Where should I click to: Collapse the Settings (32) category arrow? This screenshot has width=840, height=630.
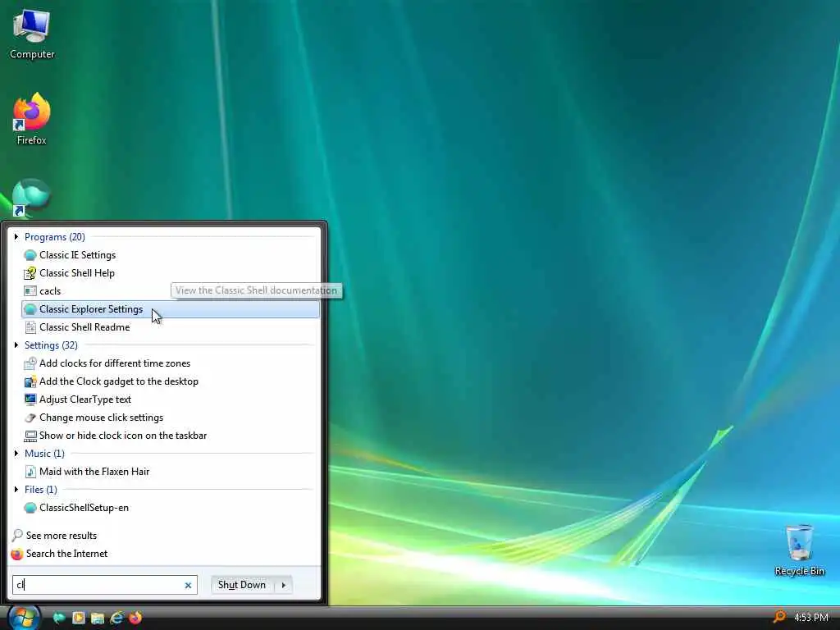(x=16, y=345)
